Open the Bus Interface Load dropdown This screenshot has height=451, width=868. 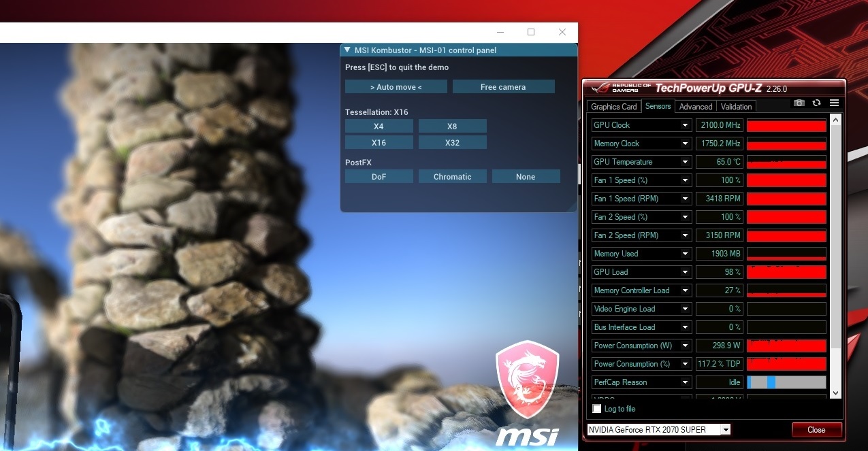click(x=686, y=327)
